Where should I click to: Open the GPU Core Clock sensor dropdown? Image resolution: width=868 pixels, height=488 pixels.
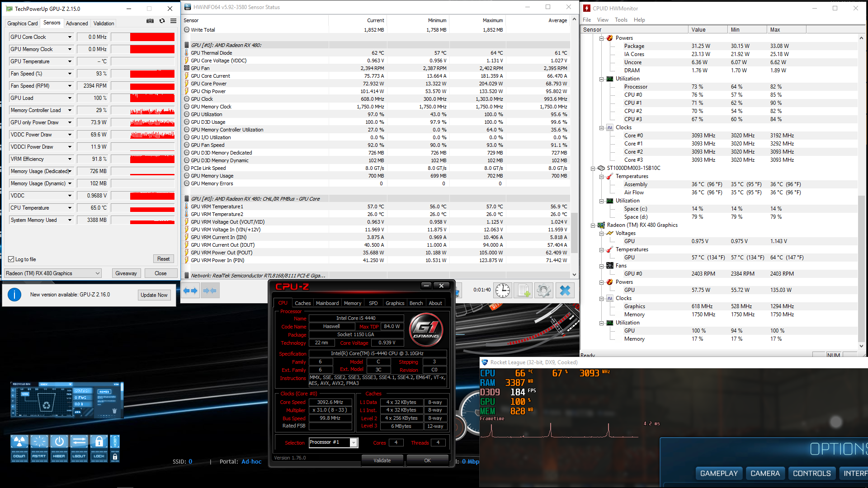70,37
